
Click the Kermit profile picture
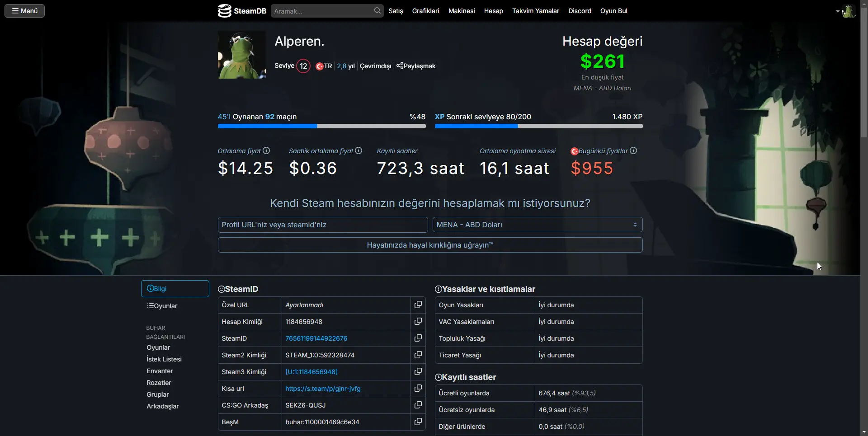coord(242,55)
